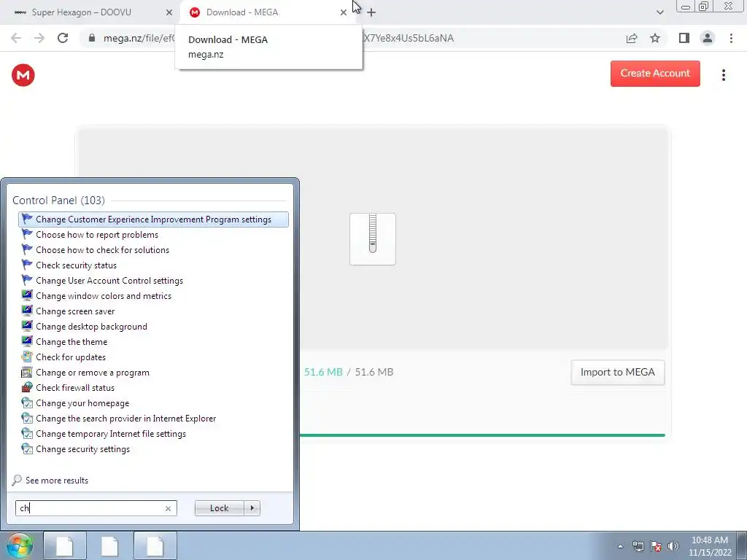Click the Lock button
747x560 pixels.
tap(219, 508)
